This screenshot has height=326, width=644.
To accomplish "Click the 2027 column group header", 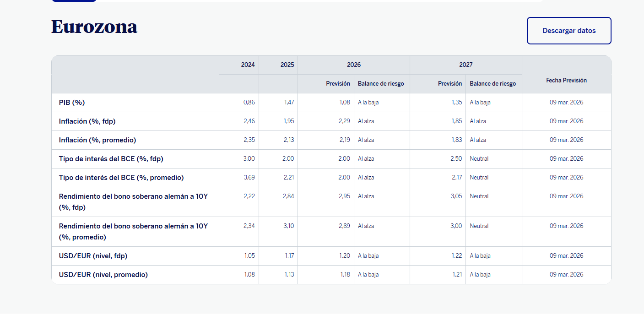I will tap(465, 65).
